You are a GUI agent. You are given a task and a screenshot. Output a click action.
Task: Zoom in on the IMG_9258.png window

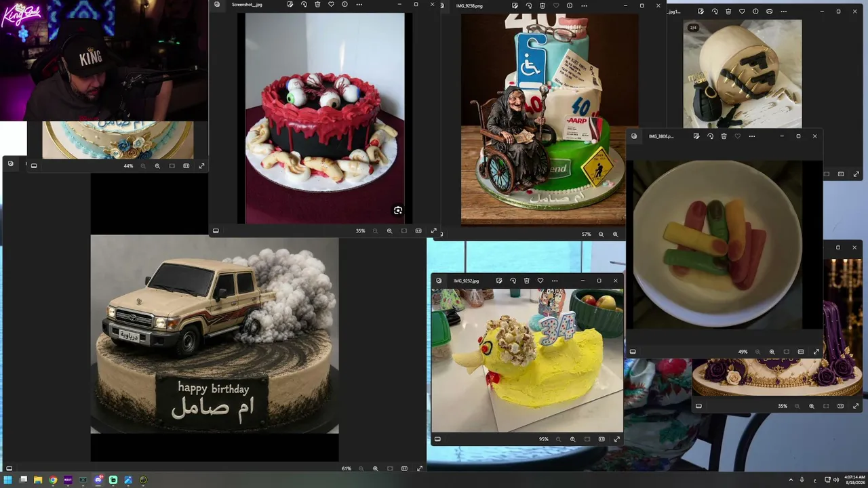[615, 235]
